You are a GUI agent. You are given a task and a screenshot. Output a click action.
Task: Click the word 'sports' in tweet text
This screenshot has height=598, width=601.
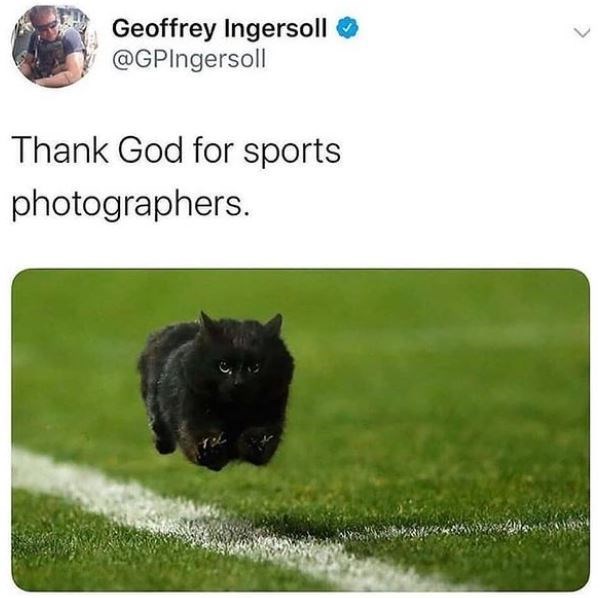292,153
